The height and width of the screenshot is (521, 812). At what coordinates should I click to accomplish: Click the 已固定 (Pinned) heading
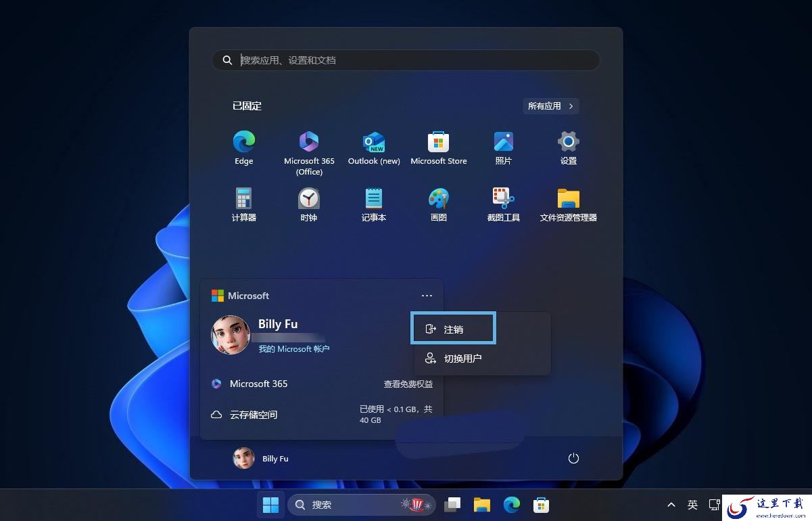[x=247, y=106]
